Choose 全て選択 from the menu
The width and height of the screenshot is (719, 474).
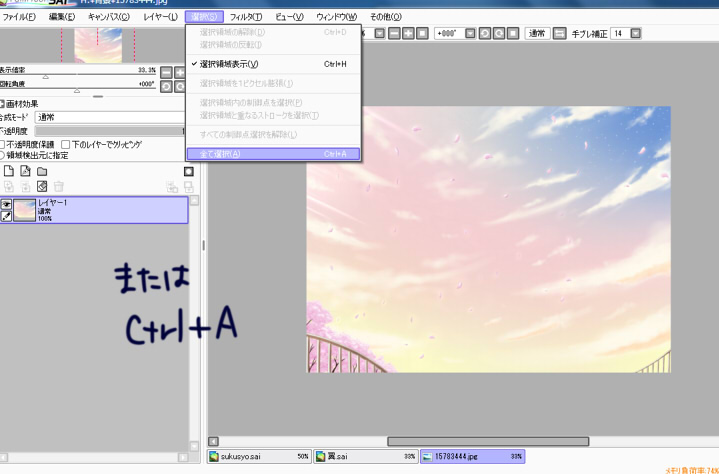273,154
